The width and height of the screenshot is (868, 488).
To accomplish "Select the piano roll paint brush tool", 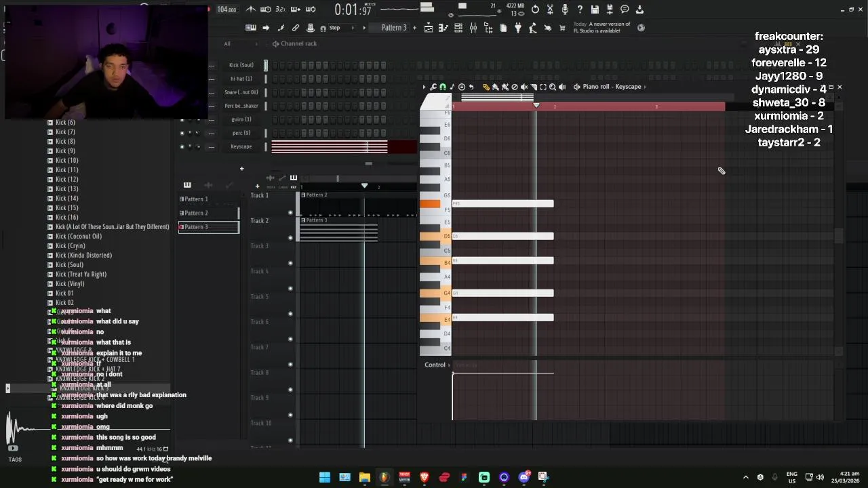I will tap(496, 87).
